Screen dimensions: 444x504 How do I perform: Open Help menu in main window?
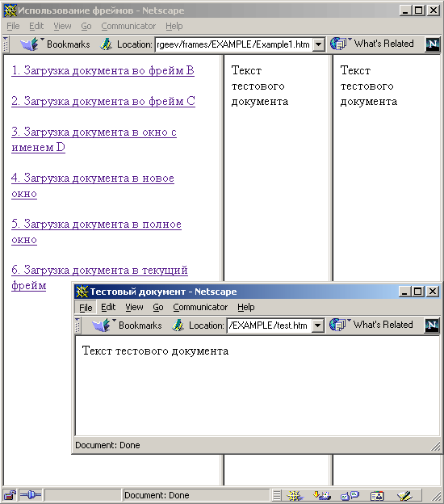[174, 26]
